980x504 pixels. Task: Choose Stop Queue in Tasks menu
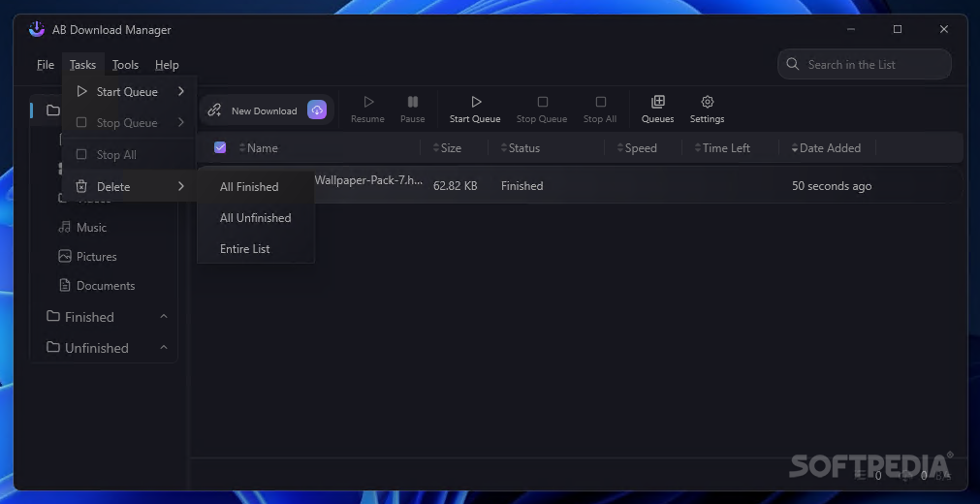[129, 123]
